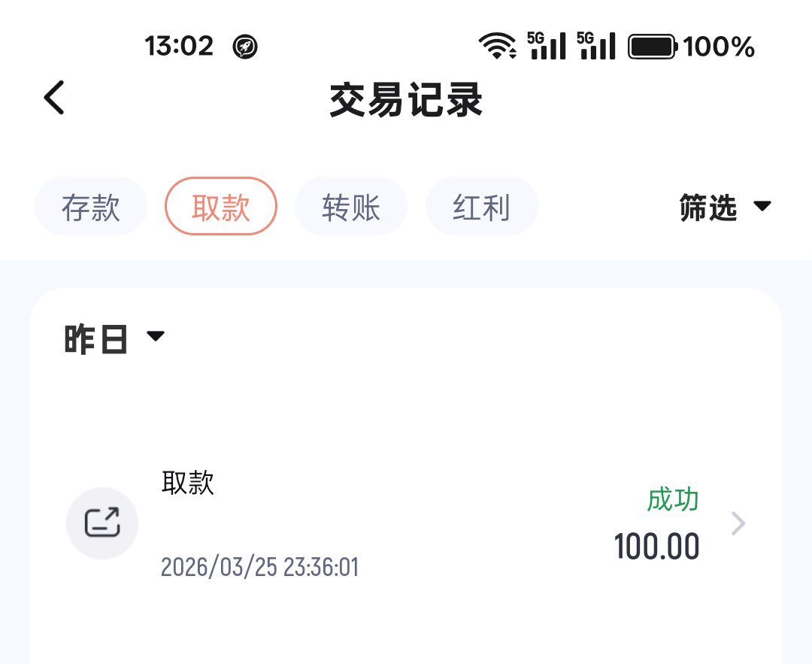Image resolution: width=812 pixels, height=664 pixels.
Task: Tap the battery icon
Action: coord(653,47)
